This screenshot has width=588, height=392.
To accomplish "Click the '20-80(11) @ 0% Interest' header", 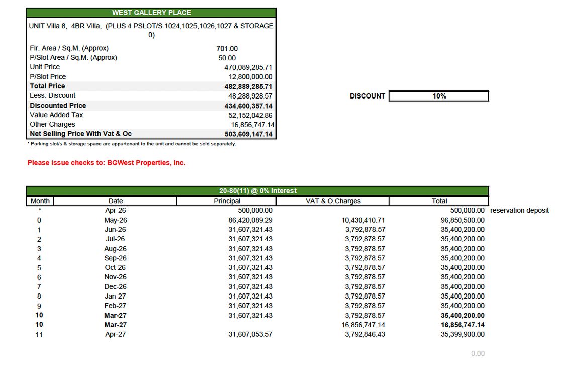I will [x=258, y=191].
